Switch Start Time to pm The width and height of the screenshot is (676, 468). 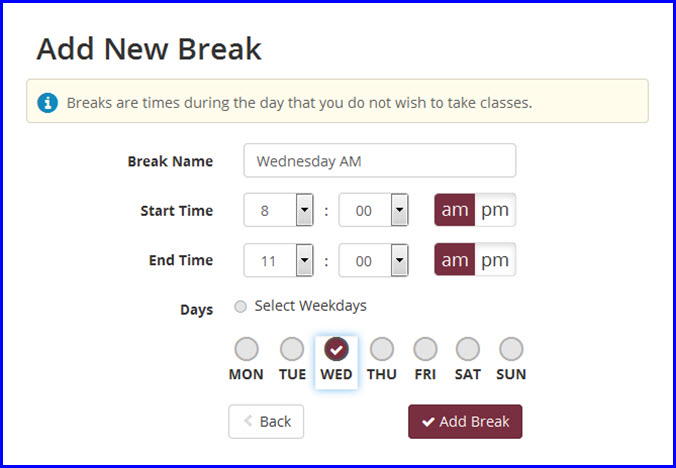pos(495,210)
